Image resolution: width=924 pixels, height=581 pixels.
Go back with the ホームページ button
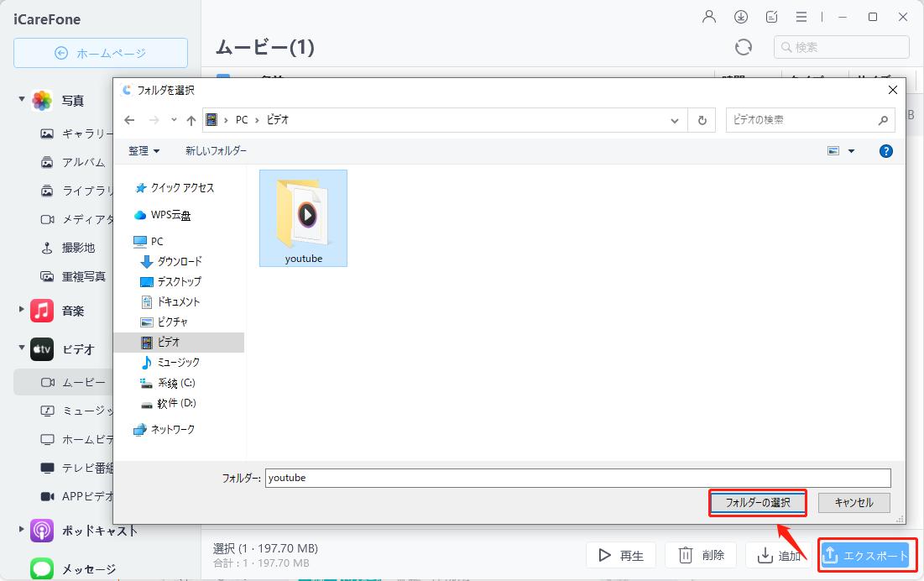101,53
